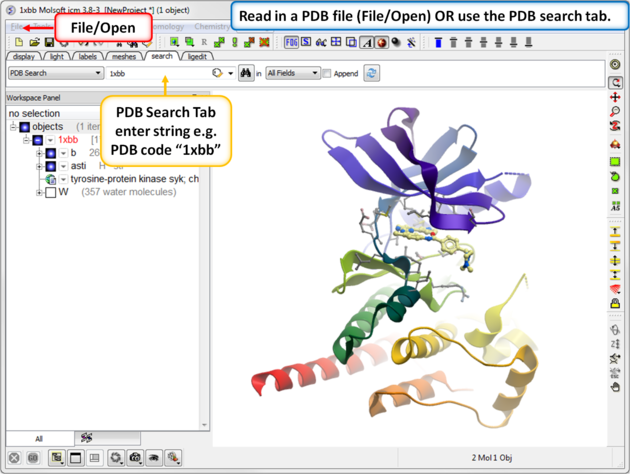Switch to the meshes tab
The image size is (630, 474).
124,57
